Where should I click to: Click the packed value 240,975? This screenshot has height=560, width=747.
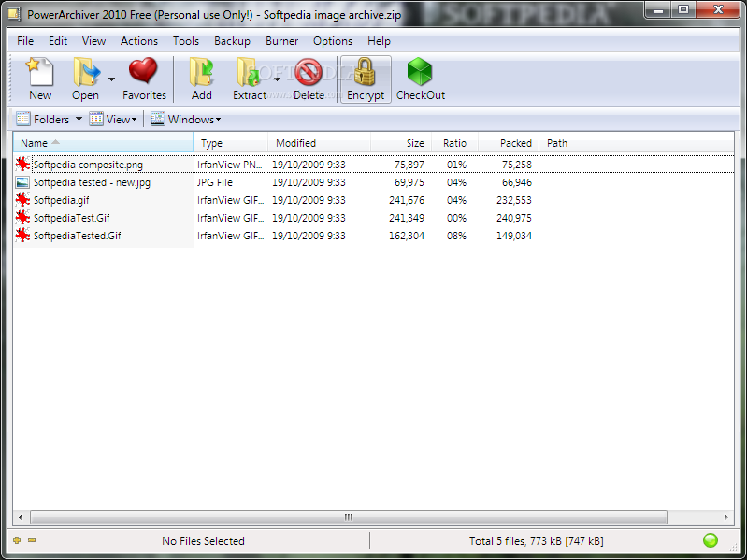click(x=514, y=218)
